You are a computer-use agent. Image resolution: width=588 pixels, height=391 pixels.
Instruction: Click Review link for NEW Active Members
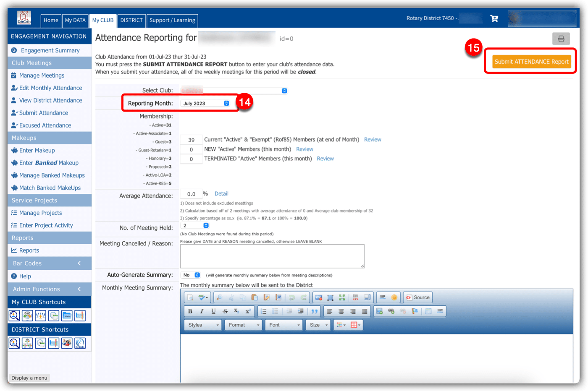tap(304, 149)
